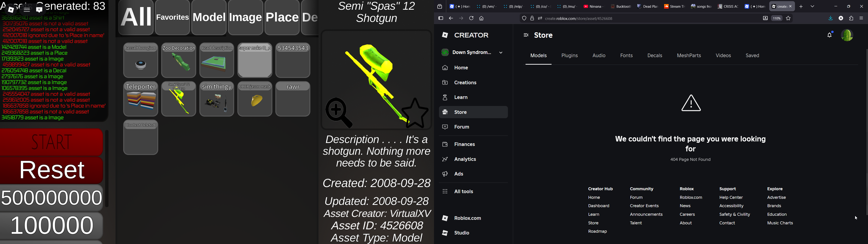Select the MeshParts store tab
Image resolution: width=868 pixels, height=244 pixels.
pyautogui.click(x=689, y=56)
